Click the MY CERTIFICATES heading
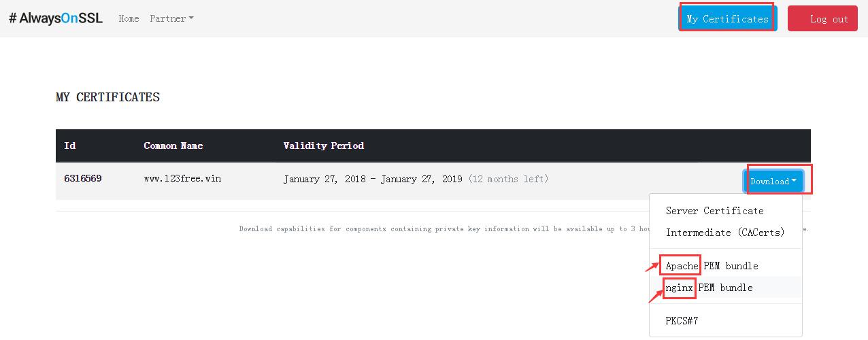Screen dimensions: 868x340 pyautogui.click(x=107, y=97)
